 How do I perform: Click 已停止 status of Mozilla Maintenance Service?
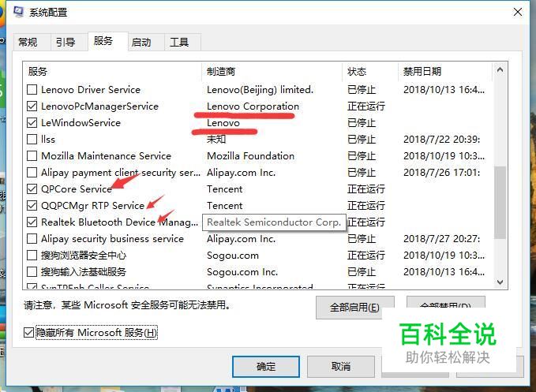click(x=362, y=156)
